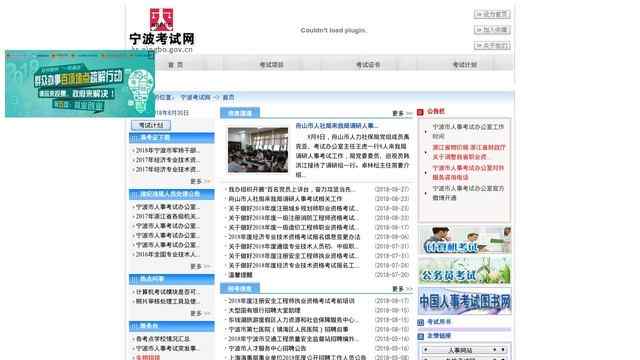The width and height of the screenshot is (640, 360).
Task: Open the 东钱湖旅游度假区人力资源和社会保障服务中心 item
Action: [x=293, y=320]
